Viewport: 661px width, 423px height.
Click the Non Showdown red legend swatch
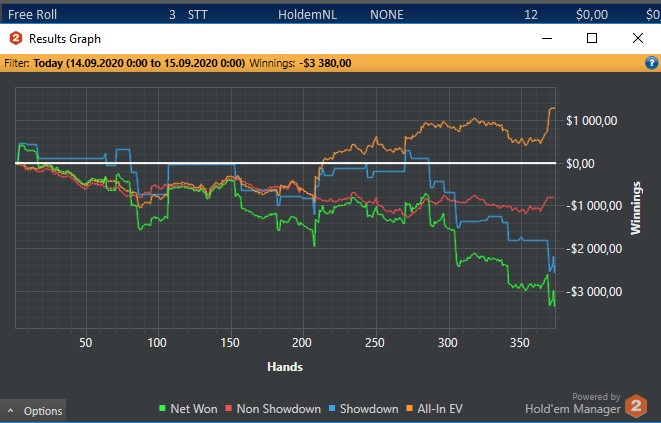coord(229,408)
